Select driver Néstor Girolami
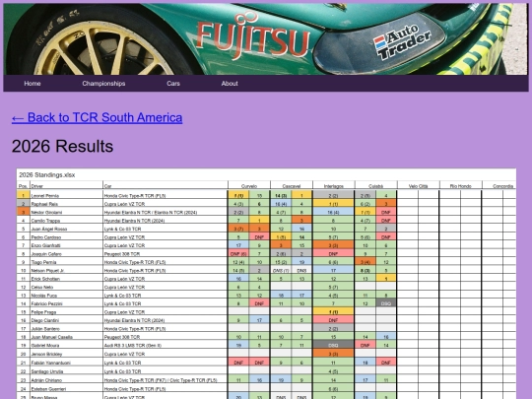 46,213
